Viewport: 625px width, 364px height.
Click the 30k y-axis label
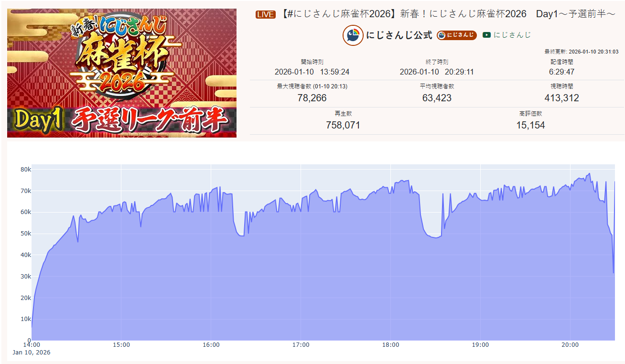pyautogui.click(x=25, y=277)
